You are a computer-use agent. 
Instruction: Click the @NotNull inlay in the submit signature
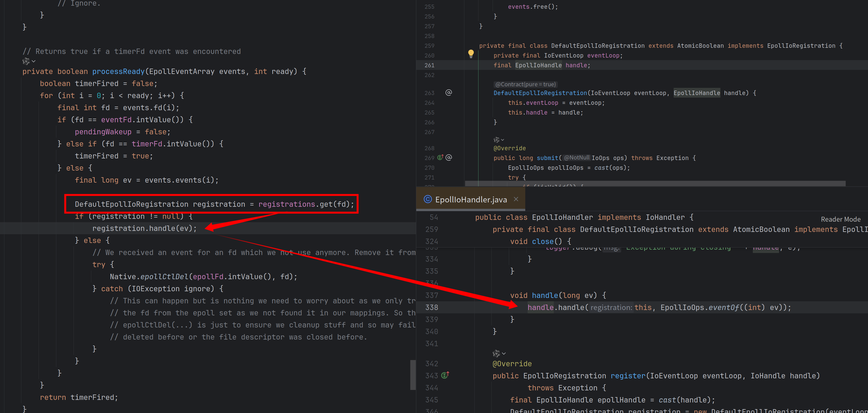tap(577, 157)
